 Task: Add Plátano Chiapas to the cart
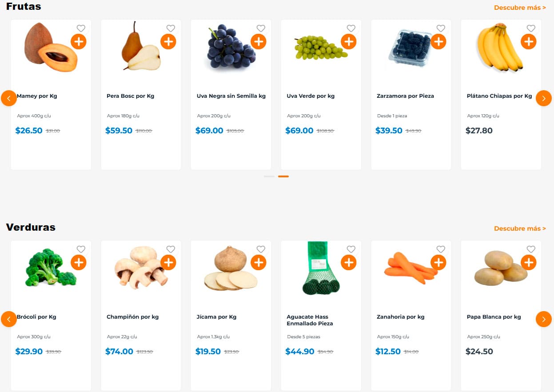click(x=529, y=42)
